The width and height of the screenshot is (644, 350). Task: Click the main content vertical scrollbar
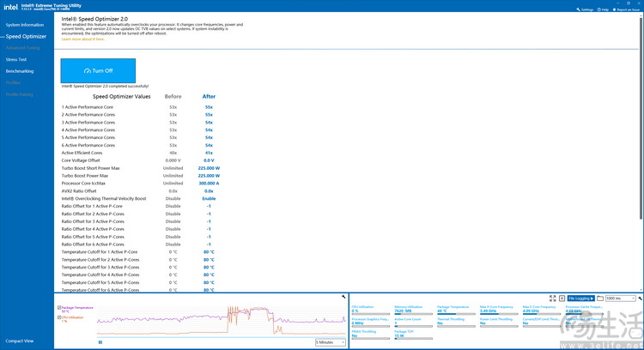pos(642,119)
